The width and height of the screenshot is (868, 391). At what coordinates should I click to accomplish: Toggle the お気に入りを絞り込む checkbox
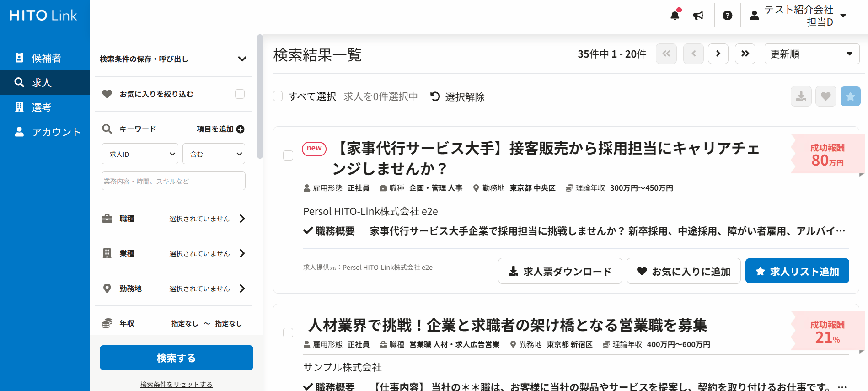click(x=240, y=94)
